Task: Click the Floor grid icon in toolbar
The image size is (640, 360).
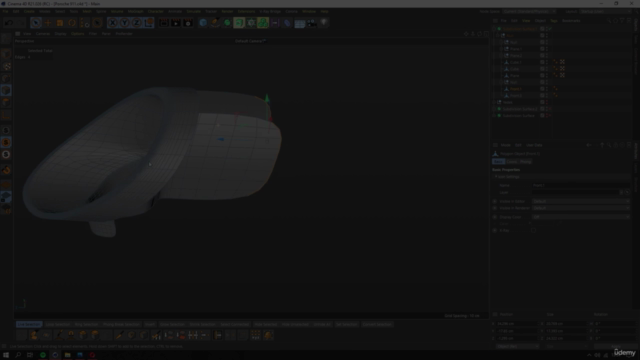Action: tap(300, 23)
